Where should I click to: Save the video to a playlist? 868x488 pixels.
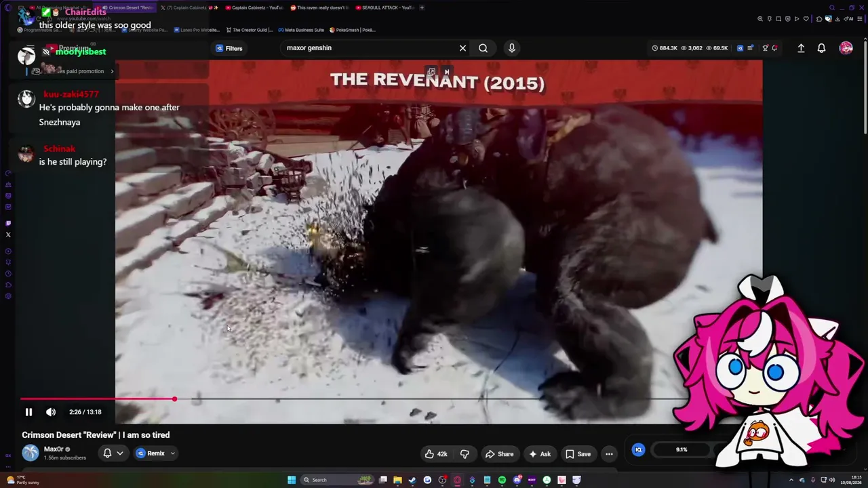coord(578,454)
